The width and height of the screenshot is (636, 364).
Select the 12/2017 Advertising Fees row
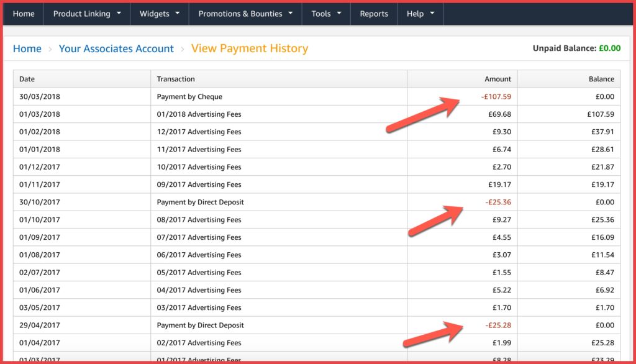coord(317,132)
